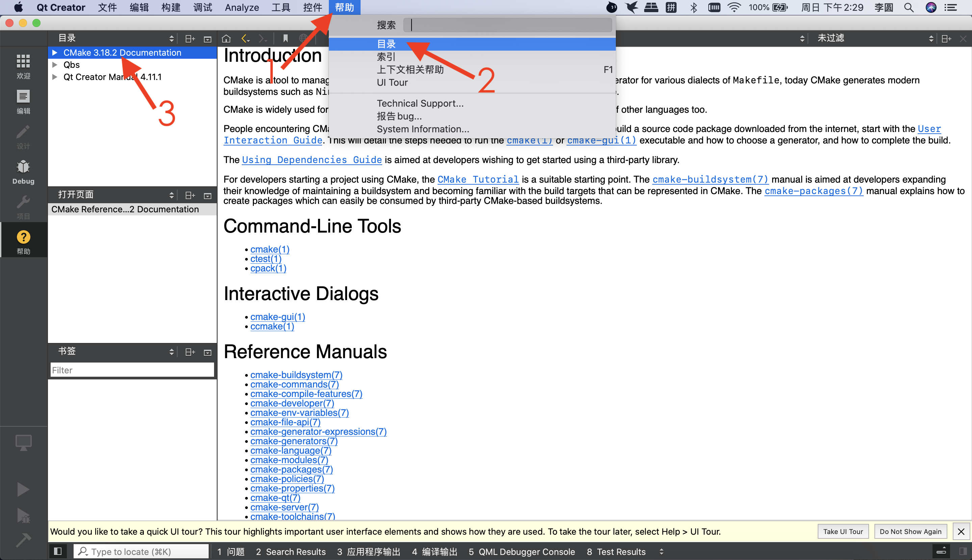
Task: Click the bookmarks Filter input field
Action: coord(132,370)
